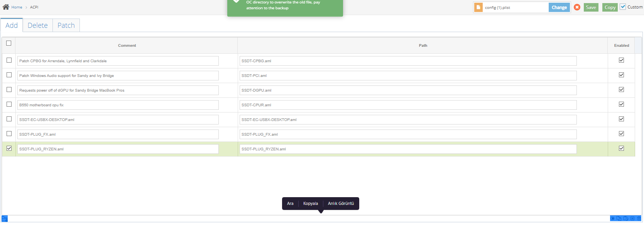Choose Kopyala in the popup menu
Screen dimensions: 644x225
(311, 204)
